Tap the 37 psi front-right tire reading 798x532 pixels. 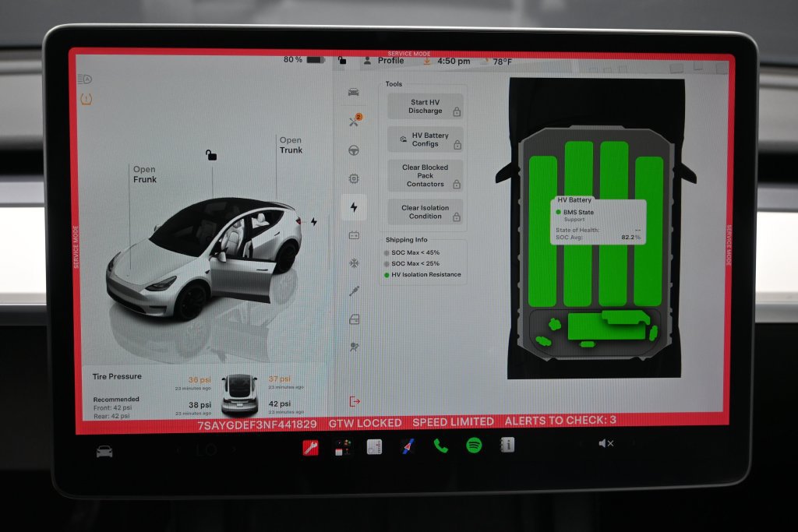click(280, 379)
